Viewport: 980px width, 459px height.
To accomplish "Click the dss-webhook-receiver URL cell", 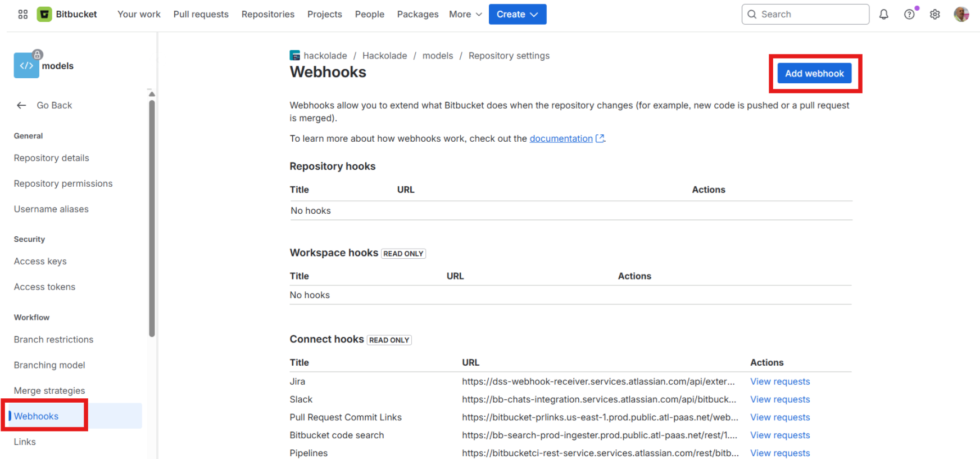I will tap(598, 381).
